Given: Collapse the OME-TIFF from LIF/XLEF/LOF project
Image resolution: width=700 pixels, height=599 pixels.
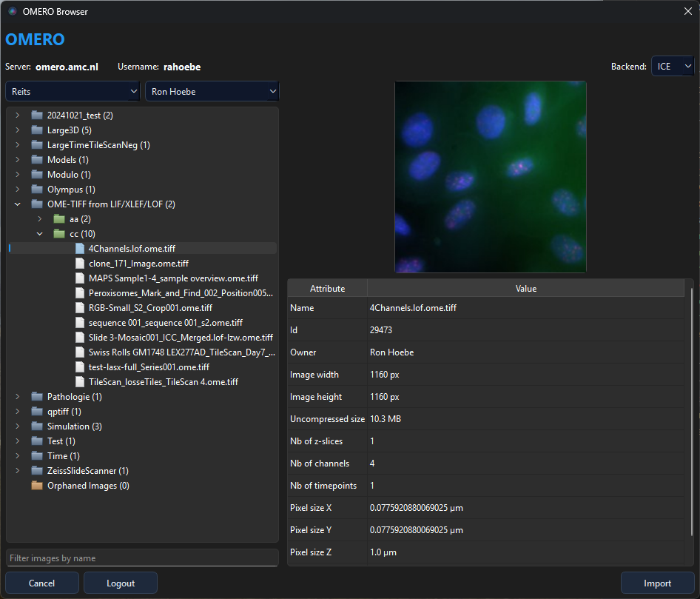Looking at the screenshot, I should pos(17,204).
